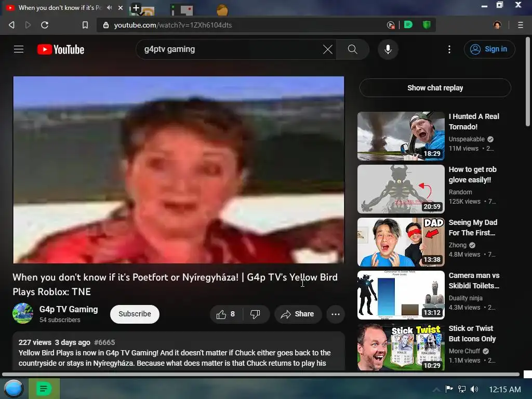Click the vertical page scrollbar
The image size is (532, 399).
tap(528, 82)
